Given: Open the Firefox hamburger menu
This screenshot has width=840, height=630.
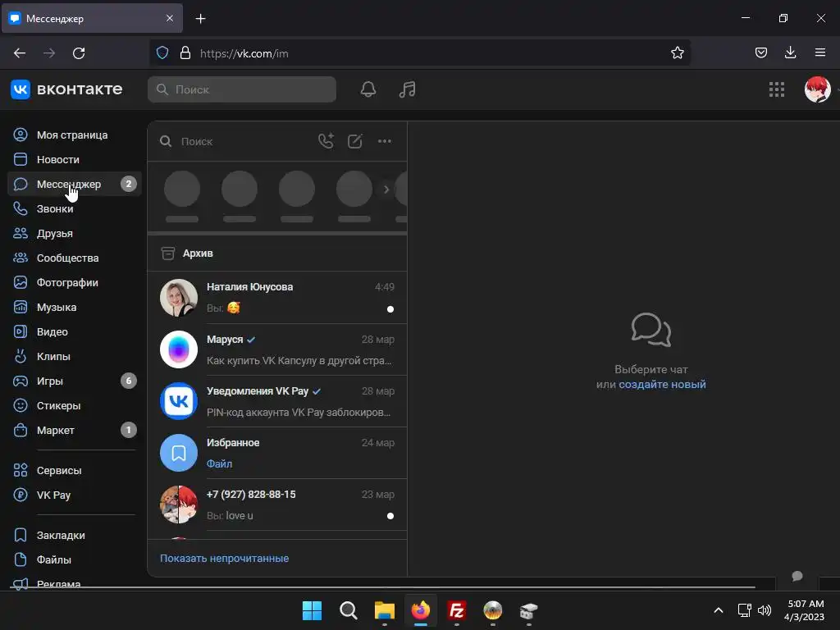Looking at the screenshot, I should coord(820,52).
